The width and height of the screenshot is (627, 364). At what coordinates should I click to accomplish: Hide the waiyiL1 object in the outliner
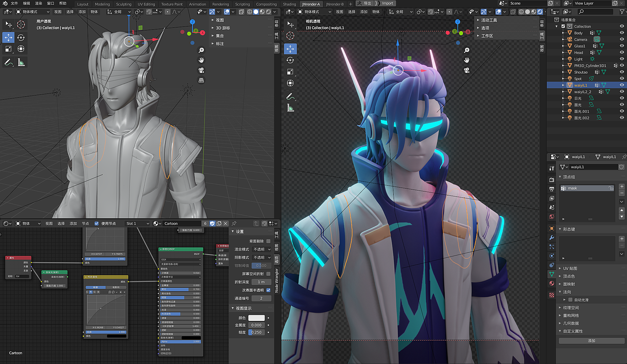click(622, 85)
